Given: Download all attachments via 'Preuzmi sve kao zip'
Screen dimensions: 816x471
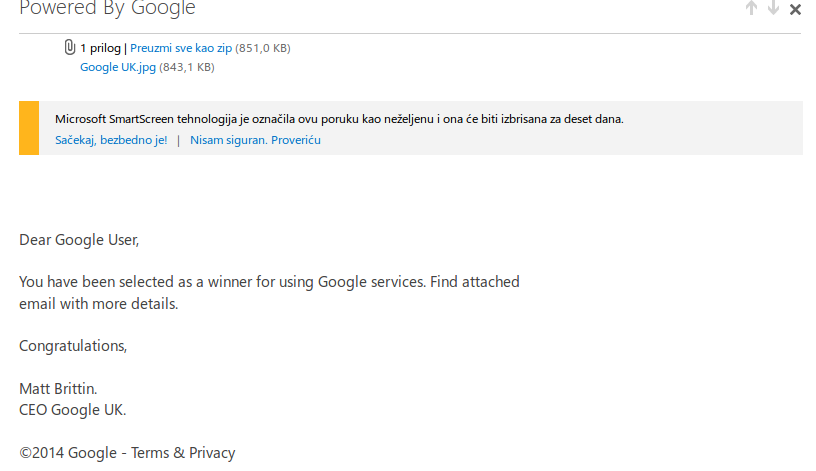Looking at the screenshot, I should pos(181,48).
